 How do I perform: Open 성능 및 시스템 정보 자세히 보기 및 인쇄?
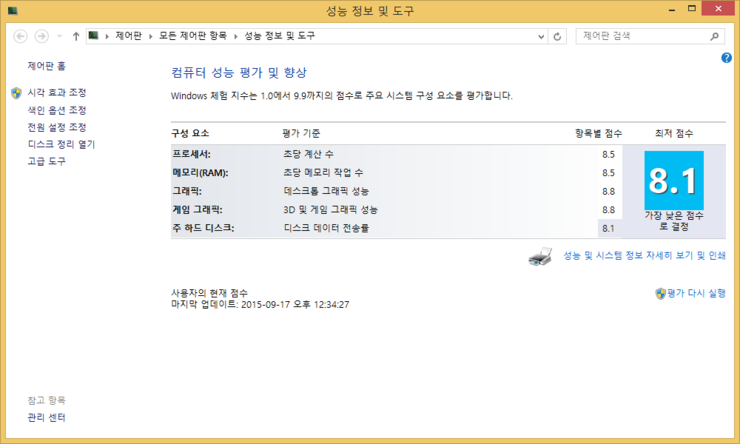pyautogui.click(x=644, y=255)
